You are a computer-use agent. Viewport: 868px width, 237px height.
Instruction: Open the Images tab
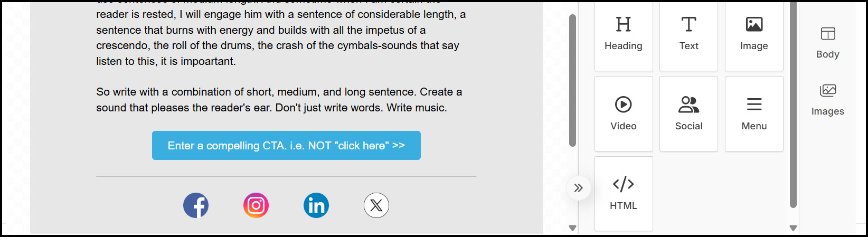827,100
